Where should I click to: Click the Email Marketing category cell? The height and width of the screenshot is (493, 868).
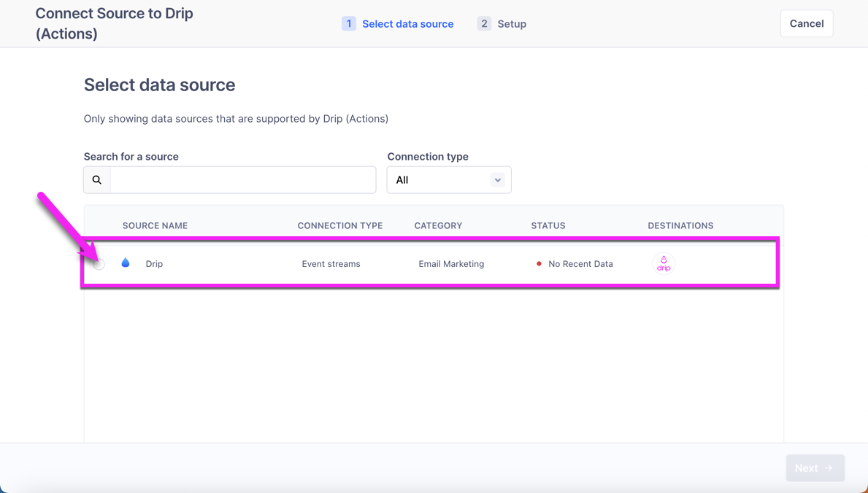tap(451, 264)
